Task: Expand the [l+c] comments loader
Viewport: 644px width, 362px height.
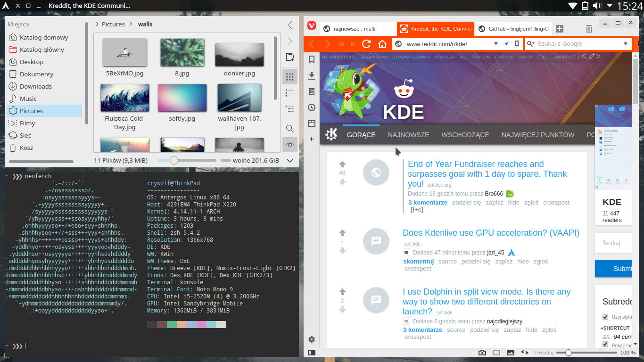Action: pyautogui.click(x=417, y=210)
